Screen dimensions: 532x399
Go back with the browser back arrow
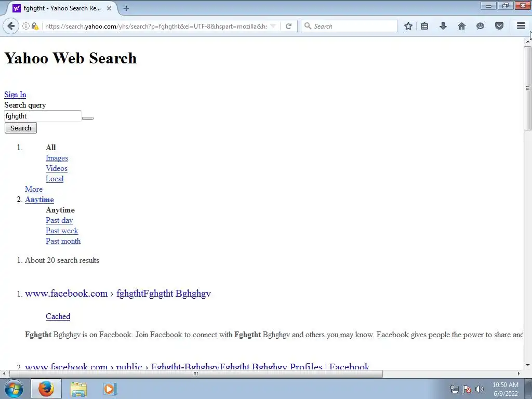pos(11,26)
